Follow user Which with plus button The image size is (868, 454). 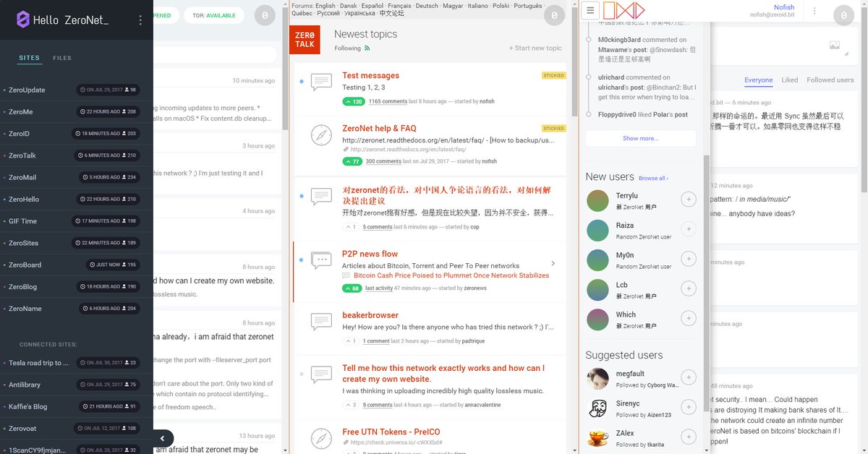[x=689, y=318]
